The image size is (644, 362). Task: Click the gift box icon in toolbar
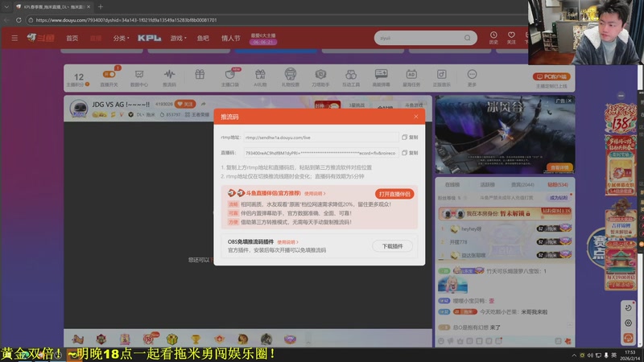coord(200,74)
